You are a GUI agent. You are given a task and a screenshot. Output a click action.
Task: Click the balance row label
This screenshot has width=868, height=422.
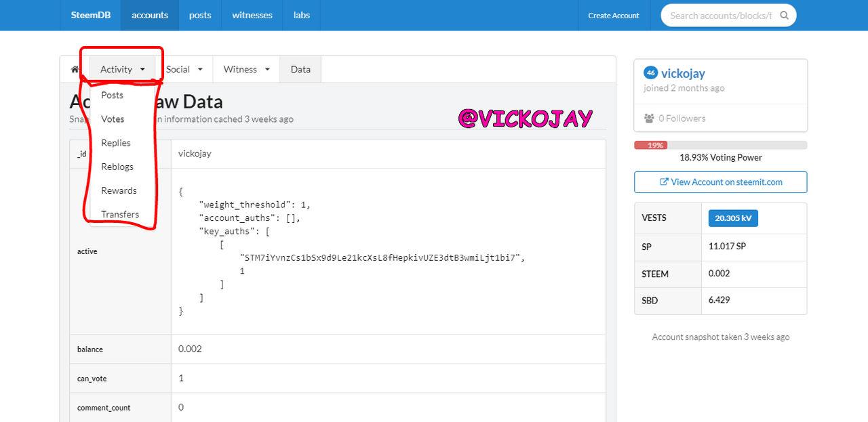coord(90,350)
